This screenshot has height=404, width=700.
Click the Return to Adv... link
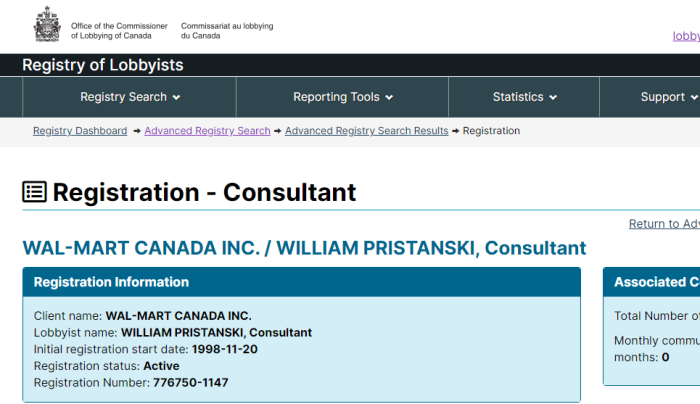tap(664, 224)
